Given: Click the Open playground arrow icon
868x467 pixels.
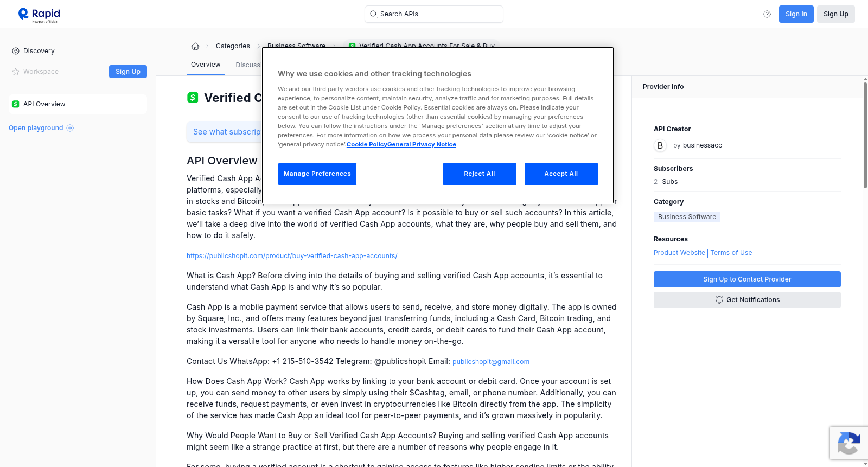Looking at the screenshot, I should pos(70,128).
